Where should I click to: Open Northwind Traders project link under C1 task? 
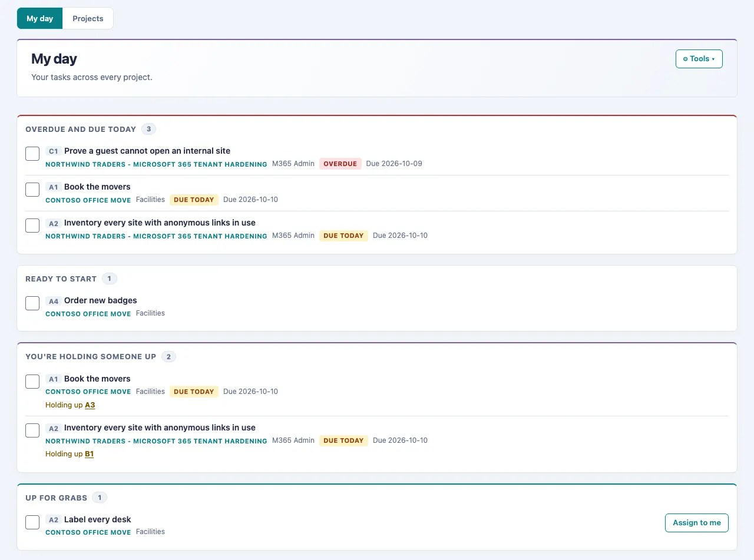(x=156, y=164)
